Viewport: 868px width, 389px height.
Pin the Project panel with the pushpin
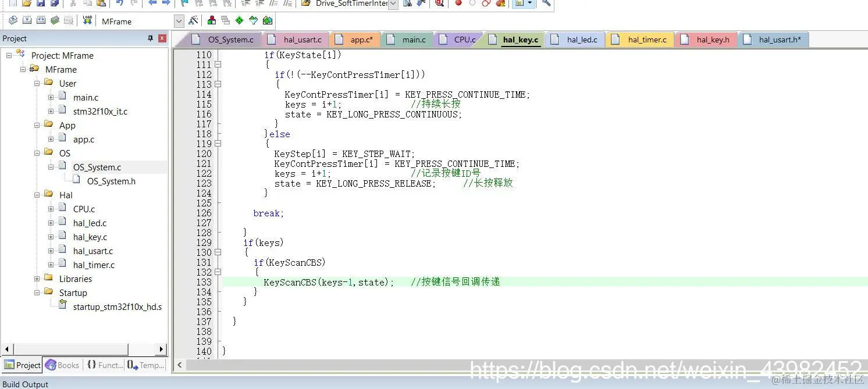(x=151, y=38)
